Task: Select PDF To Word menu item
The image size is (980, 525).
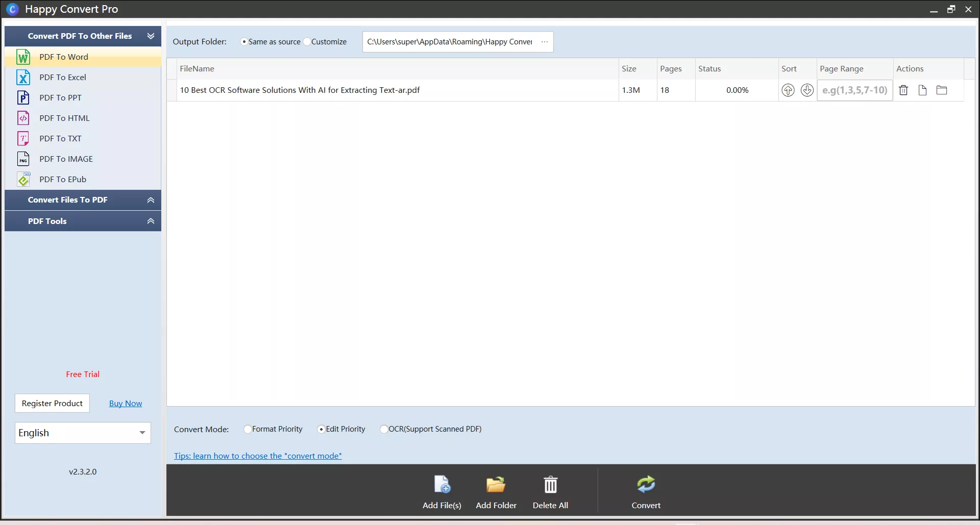Action: point(83,57)
